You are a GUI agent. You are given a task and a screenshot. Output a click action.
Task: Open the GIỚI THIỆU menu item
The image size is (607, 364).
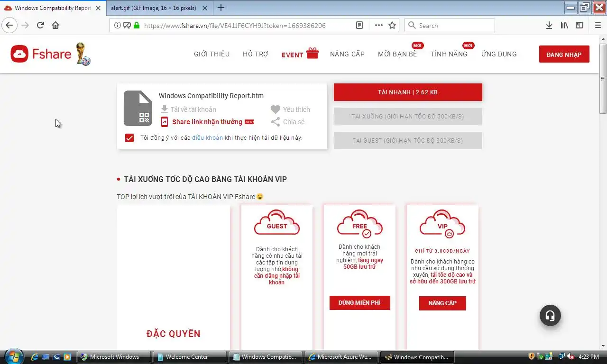click(212, 54)
